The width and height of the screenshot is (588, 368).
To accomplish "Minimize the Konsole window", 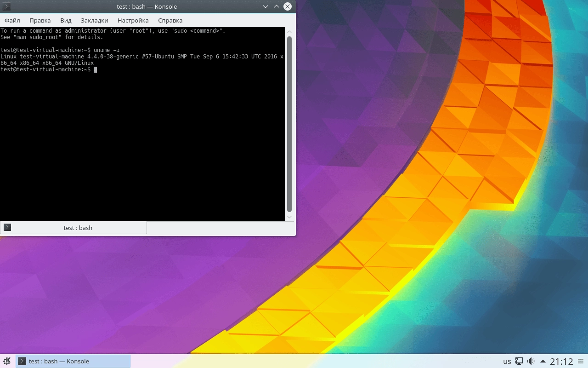I will [266, 6].
